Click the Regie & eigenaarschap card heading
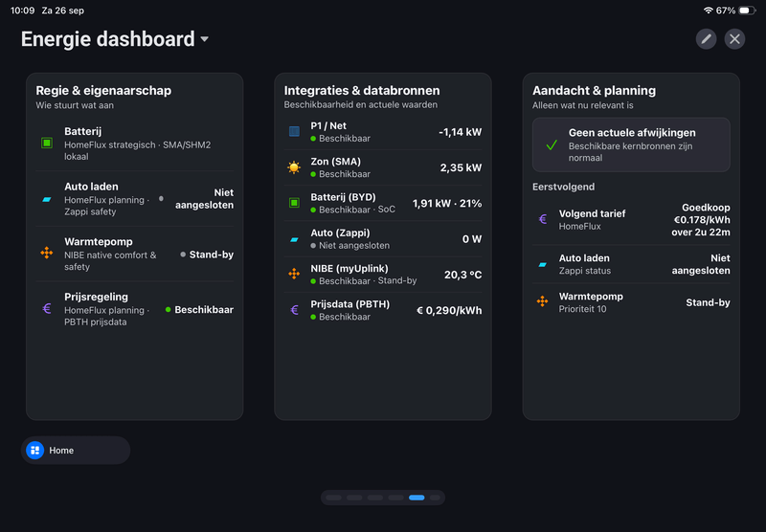This screenshot has width=766, height=532. point(103,90)
